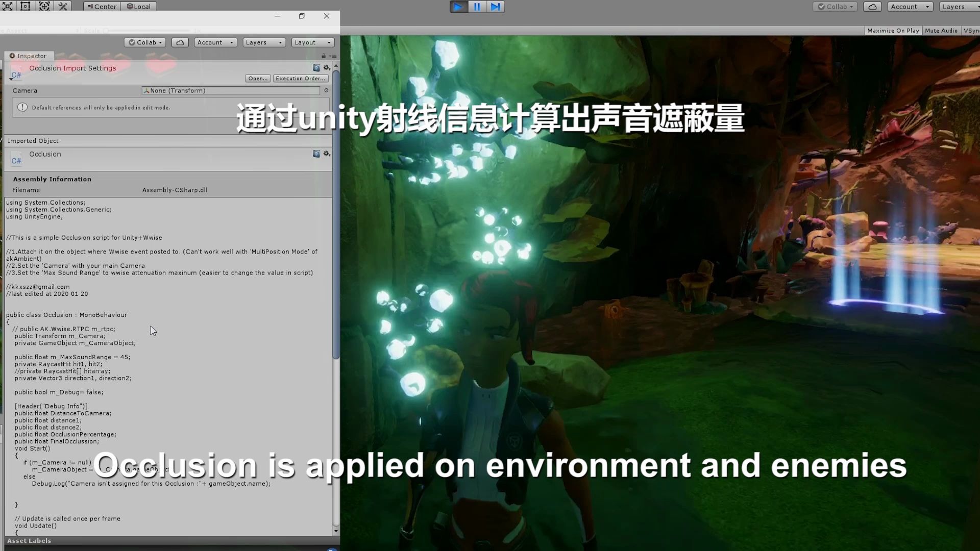Select the Rect tool in the toolbar
The width and height of the screenshot is (980, 551).
(x=25, y=6)
